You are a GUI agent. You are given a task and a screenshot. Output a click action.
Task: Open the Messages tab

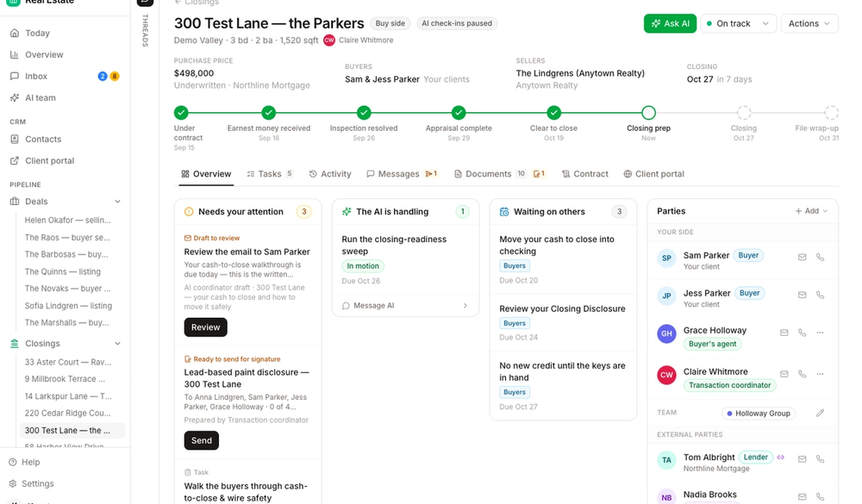(x=402, y=174)
